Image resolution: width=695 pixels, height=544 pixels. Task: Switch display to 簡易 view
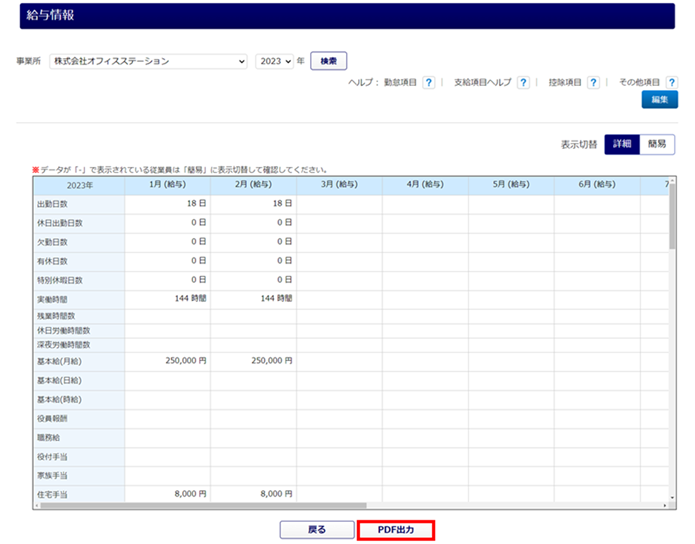tap(657, 144)
